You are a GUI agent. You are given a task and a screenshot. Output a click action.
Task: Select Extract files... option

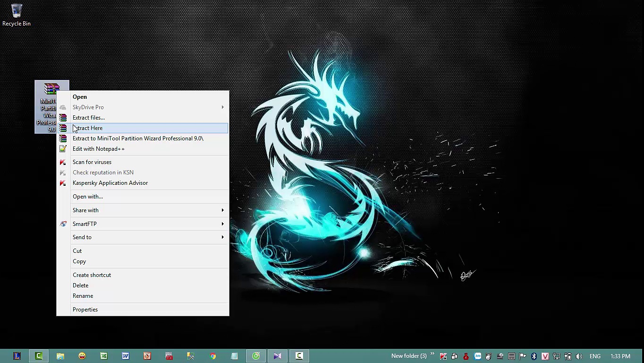click(89, 118)
